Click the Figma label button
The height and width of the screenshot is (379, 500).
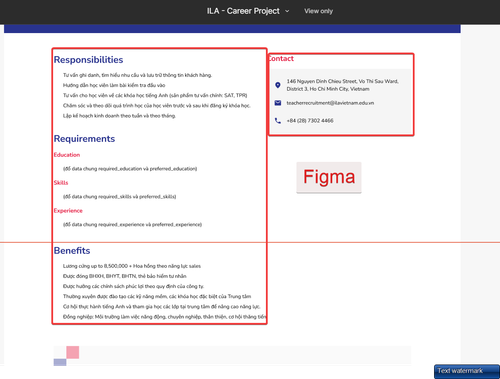click(x=329, y=177)
